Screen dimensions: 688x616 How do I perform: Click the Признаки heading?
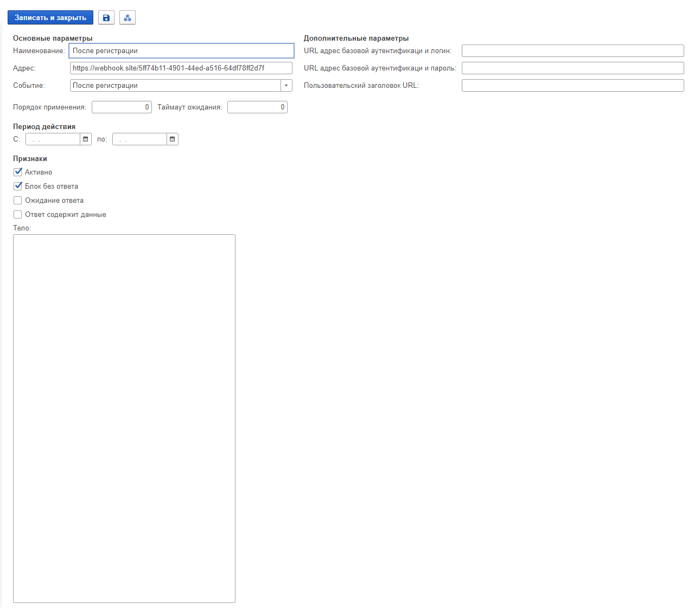pyautogui.click(x=30, y=159)
